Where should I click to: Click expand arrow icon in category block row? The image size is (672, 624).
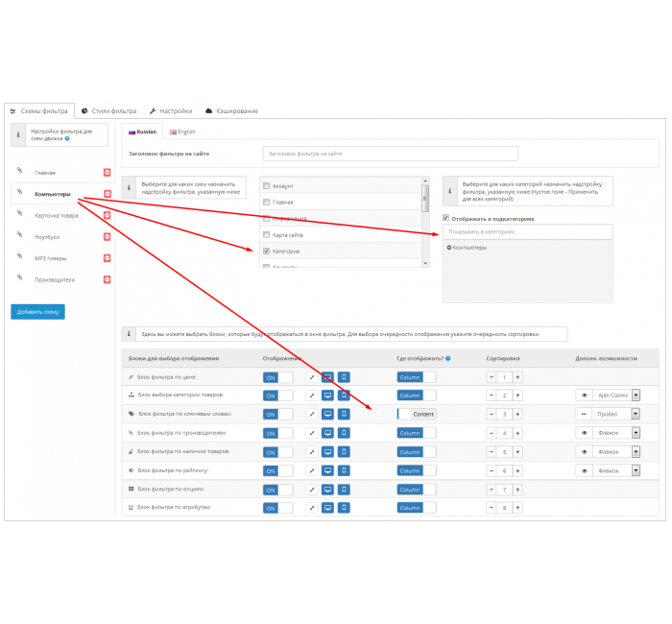tap(312, 396)
